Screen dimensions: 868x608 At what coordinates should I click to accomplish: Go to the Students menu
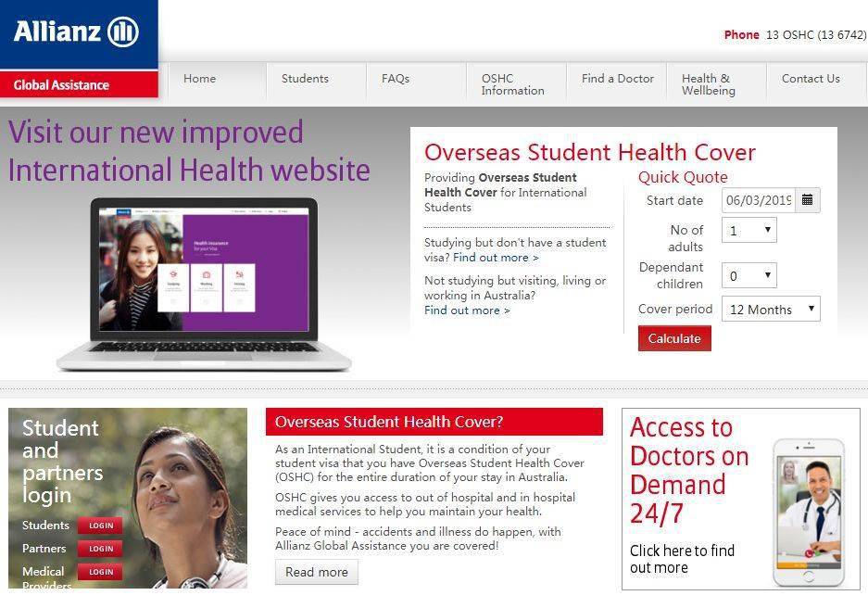point(305,79)
